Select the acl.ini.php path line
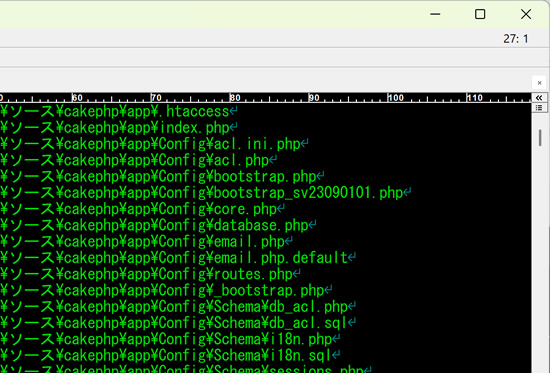550x373 pixels. pyautogui.click(x=154, y=144)
